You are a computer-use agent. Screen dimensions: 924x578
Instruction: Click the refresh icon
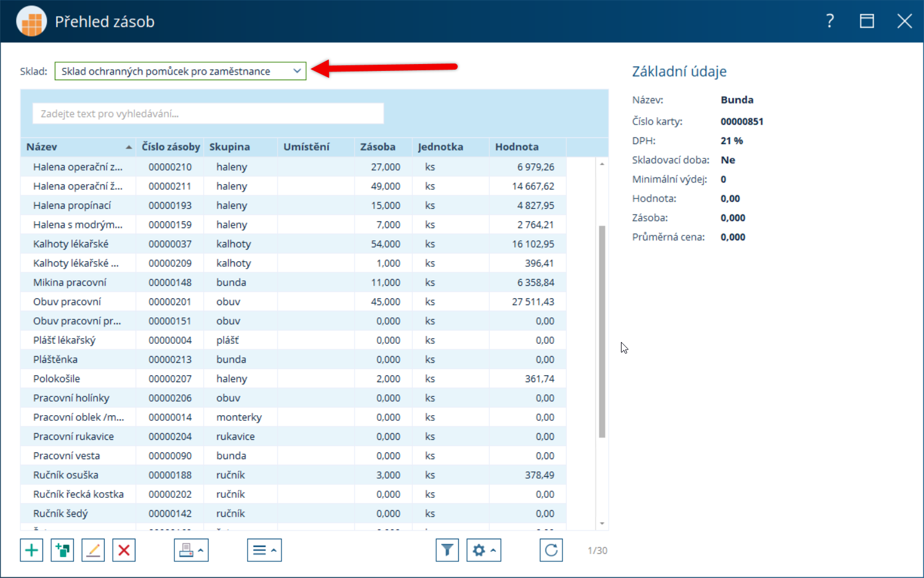click(551, 550)
